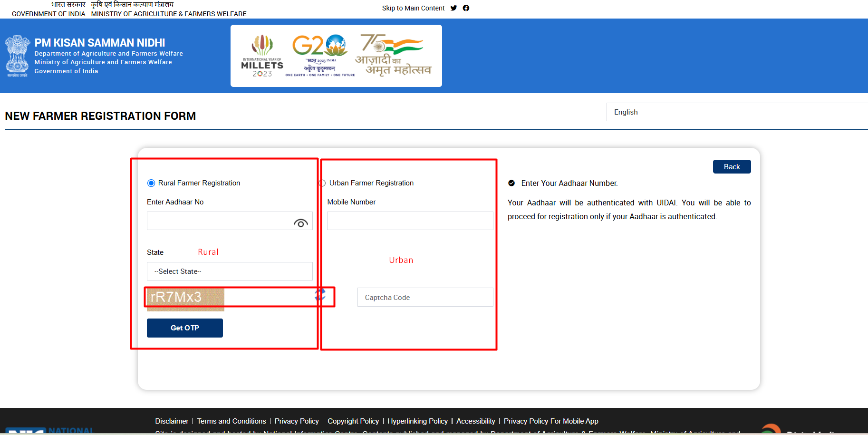Image resolution: width=868 pixels, height=435 pixels.
Task: Open Privacy Policy For Mobile App link
Action: point(551,421)
